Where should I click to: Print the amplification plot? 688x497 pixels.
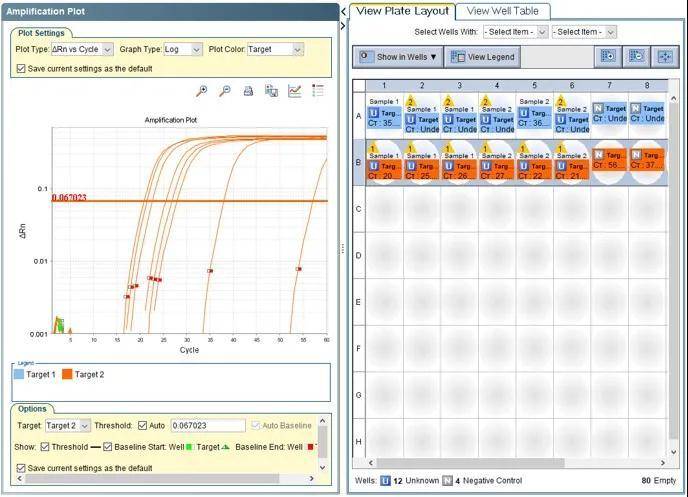point(248,91)
